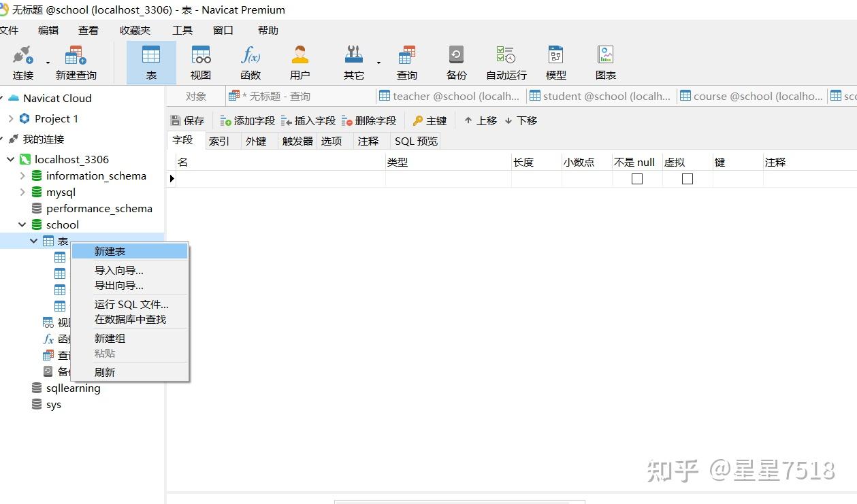The height and width of the screenshot is (504, 857).
Task: Move the field up with 上移
Action: coord(481,120)
